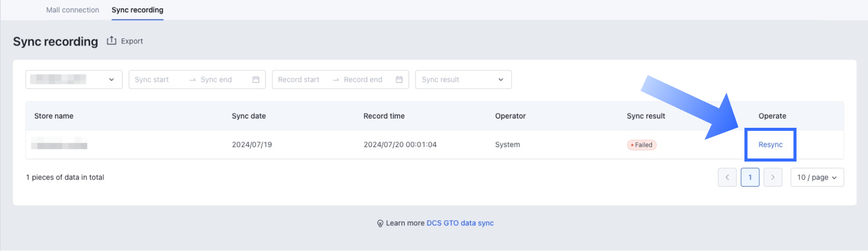Image resolution: width=868 pixels, height=251 pixels.
Task: Click the Resync link
Action: tap(770, 145)
